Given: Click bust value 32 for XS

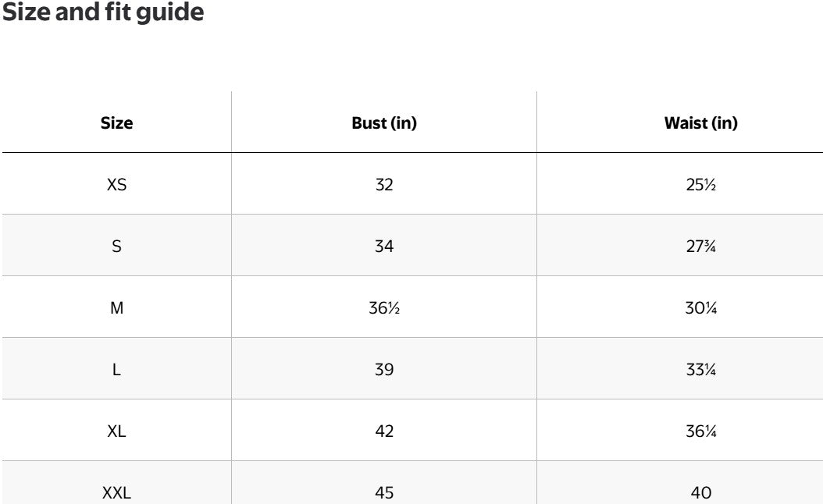Looking at the screenshot, I should [x=384, y=185].
